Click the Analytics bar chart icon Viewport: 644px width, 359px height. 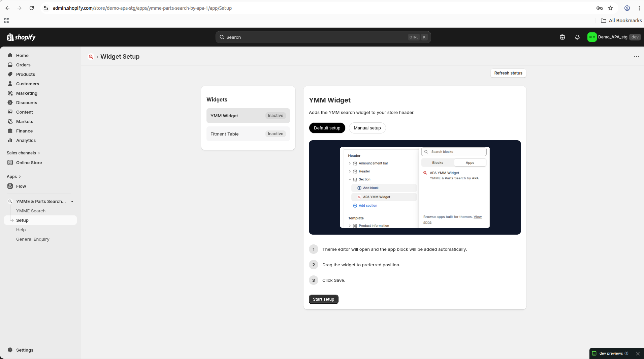[x=10, y=140]
